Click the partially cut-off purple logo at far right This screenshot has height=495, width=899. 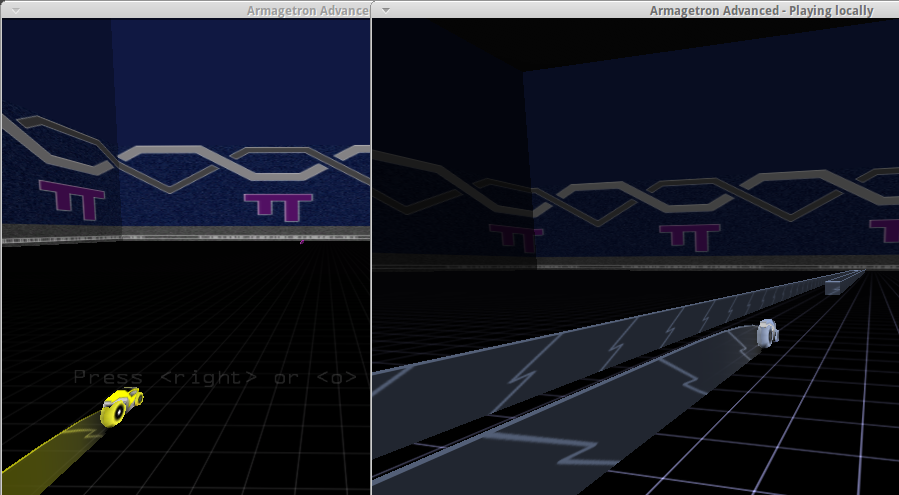coord(885,230)
